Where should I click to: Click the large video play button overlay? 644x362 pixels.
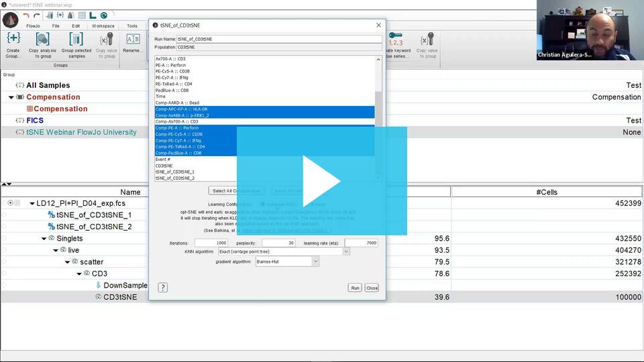(321, 181)
